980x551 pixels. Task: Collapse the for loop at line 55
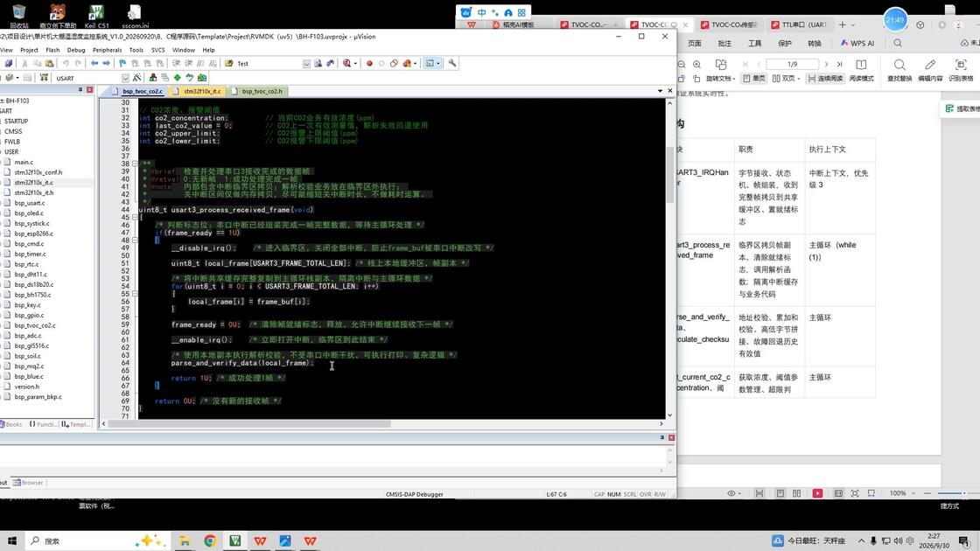tap(135, 294)
